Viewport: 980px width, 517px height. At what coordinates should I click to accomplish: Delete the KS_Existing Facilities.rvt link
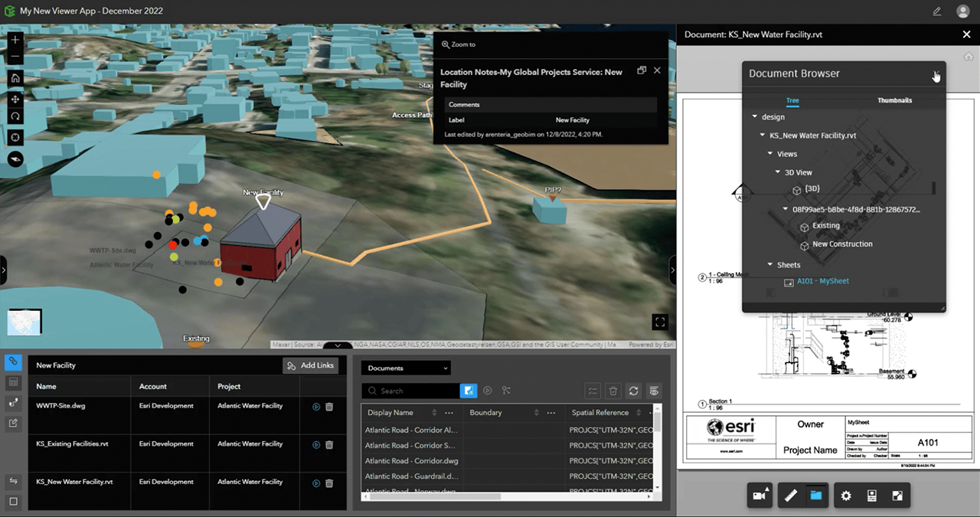tap(329, 444)
